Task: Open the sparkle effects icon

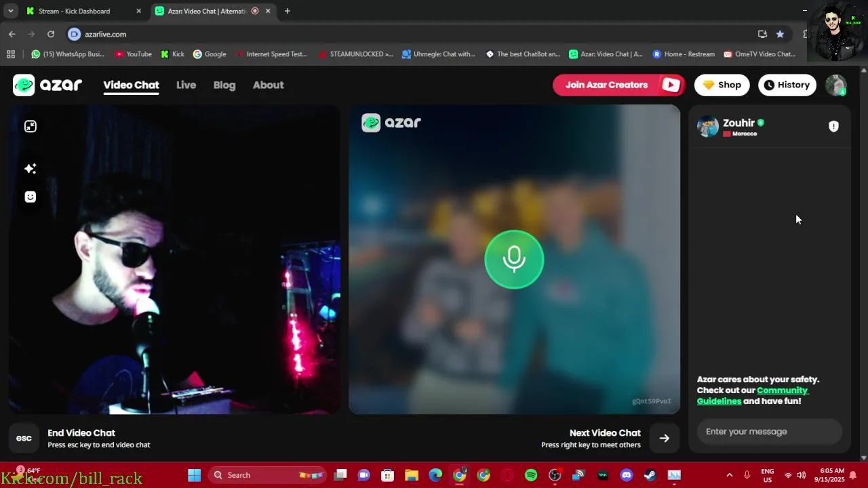Action: (31, 168)
